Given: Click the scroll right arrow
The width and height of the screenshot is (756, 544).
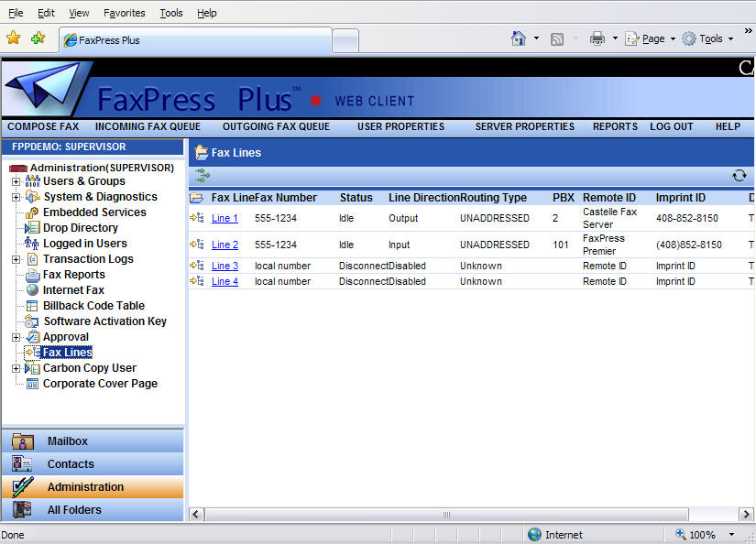Looking at the screenshot, I should point(746,515).
